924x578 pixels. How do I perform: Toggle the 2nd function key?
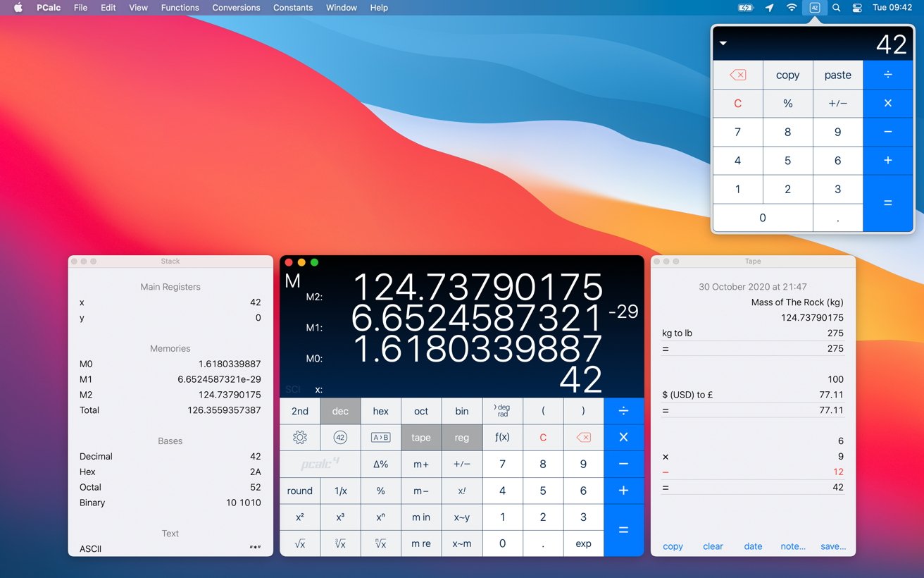click(x=299, y=411)
